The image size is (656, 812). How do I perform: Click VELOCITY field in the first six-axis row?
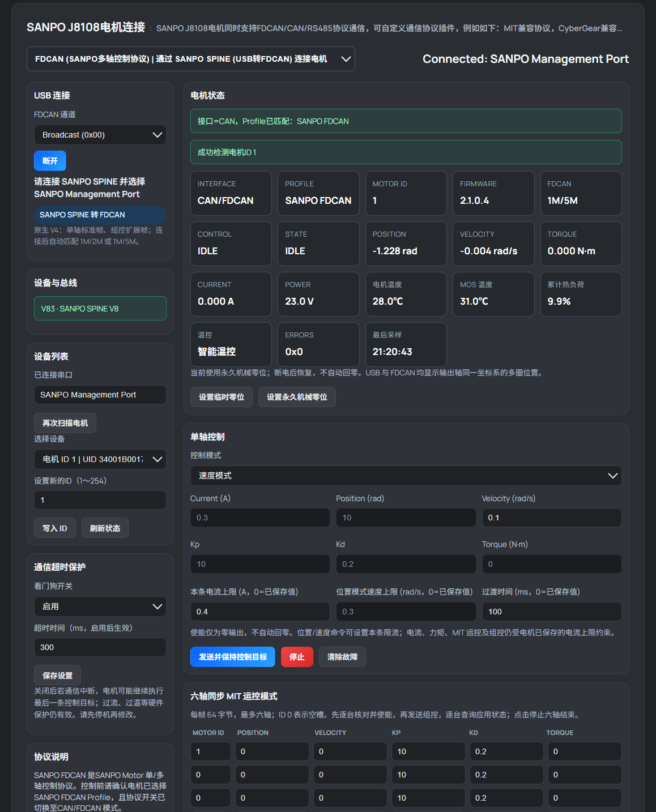(350, 751)
